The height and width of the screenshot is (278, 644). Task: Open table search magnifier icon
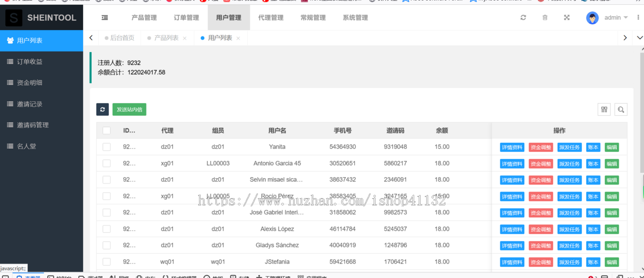click(621, 109)
